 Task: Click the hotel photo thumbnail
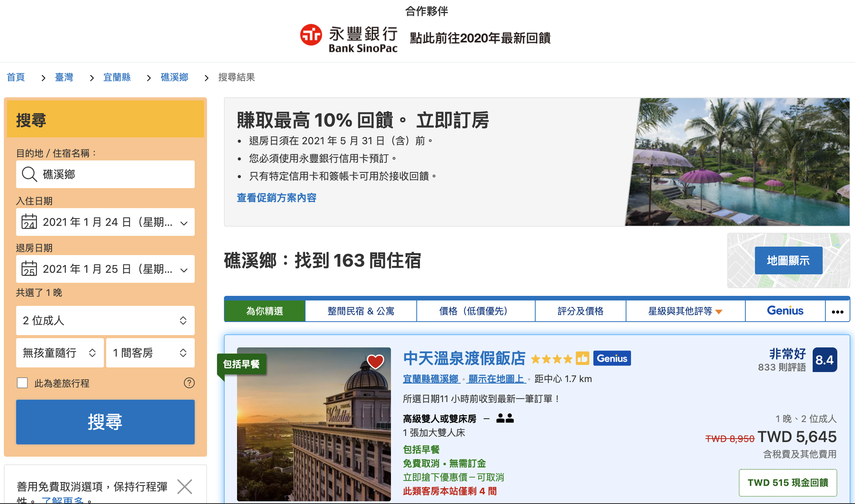pyautogui.click(x=314, y=424)
